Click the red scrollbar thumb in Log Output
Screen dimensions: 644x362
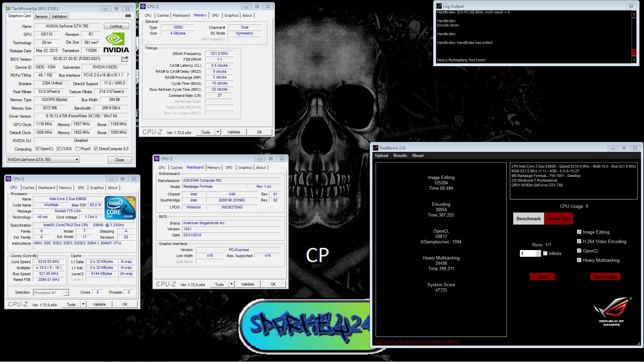(x=634, y=52)
